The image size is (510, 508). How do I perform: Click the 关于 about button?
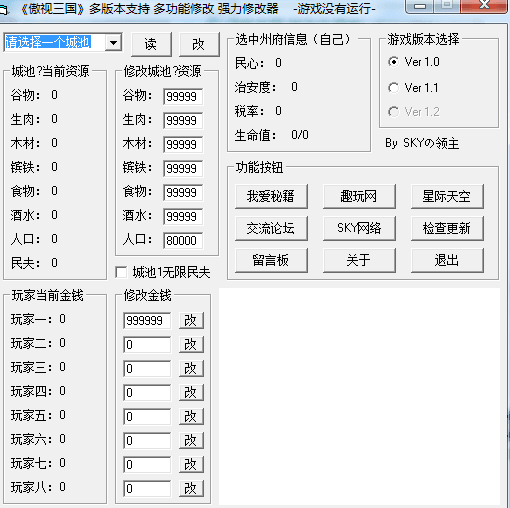359,260
